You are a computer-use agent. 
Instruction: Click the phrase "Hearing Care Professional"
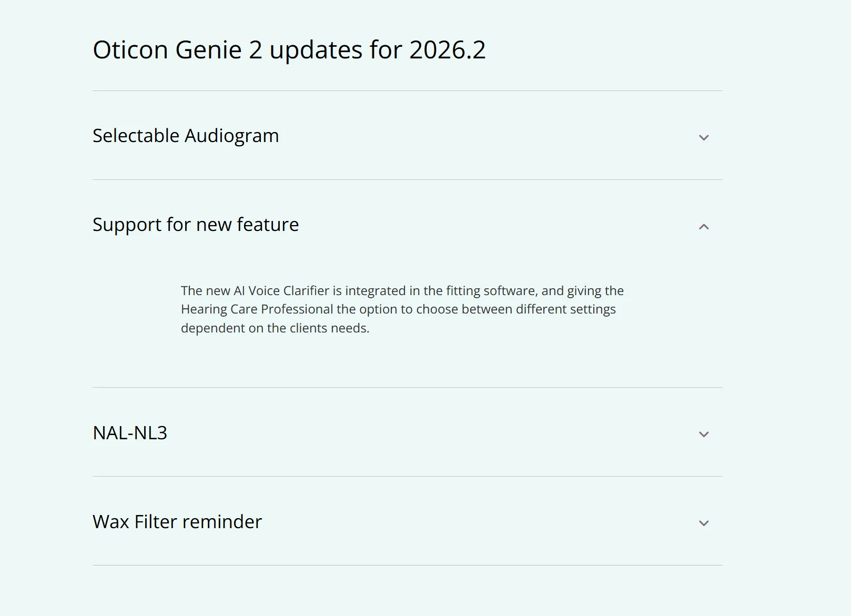tap(257, 309)
